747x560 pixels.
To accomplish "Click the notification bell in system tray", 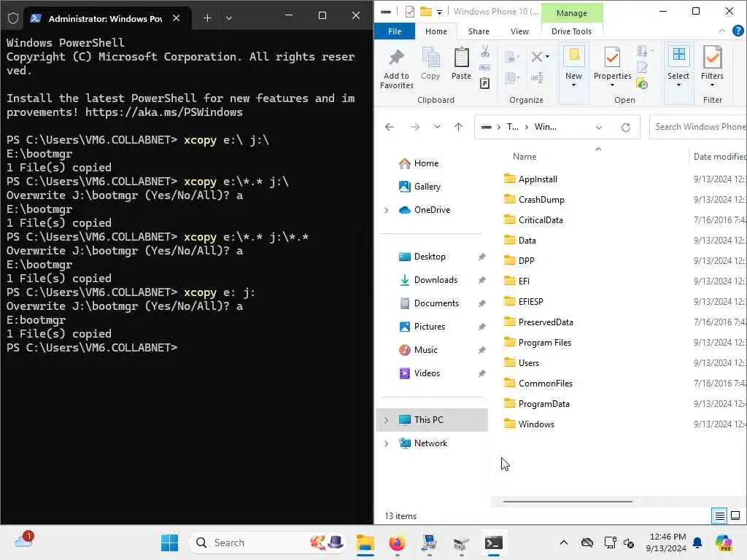I will (x=697, y=542).
